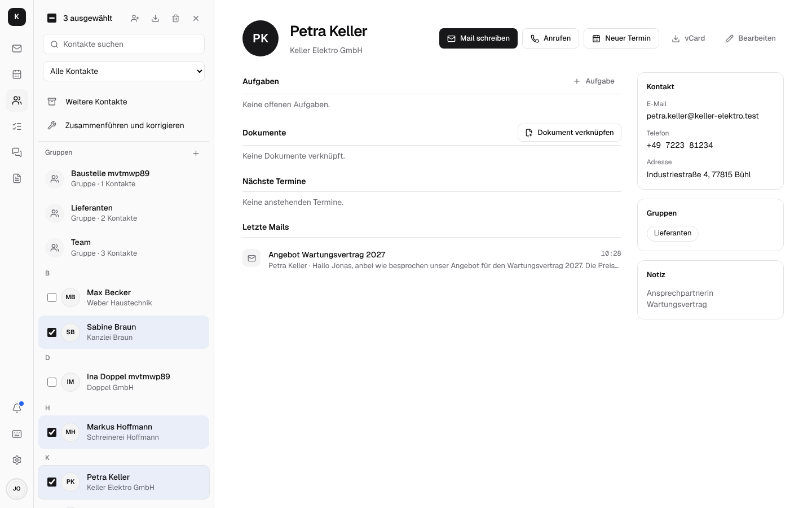
Task: Clear the selection with the X icon
Action: pos(196,18)
